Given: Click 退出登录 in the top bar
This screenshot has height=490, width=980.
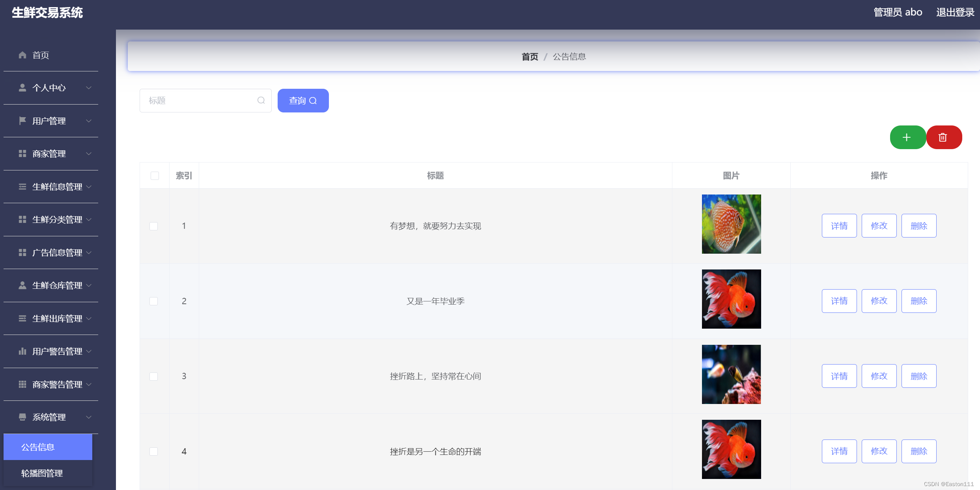Looking at the screenshot, I should 955,12.
